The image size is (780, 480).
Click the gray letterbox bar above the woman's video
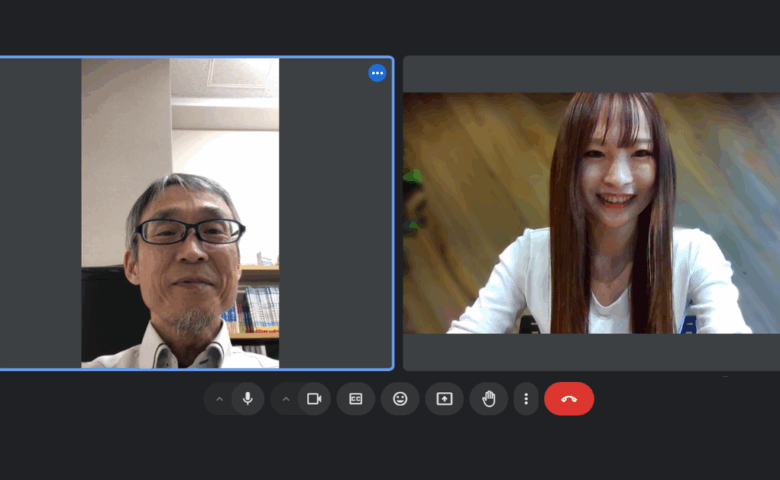(590, 74)
